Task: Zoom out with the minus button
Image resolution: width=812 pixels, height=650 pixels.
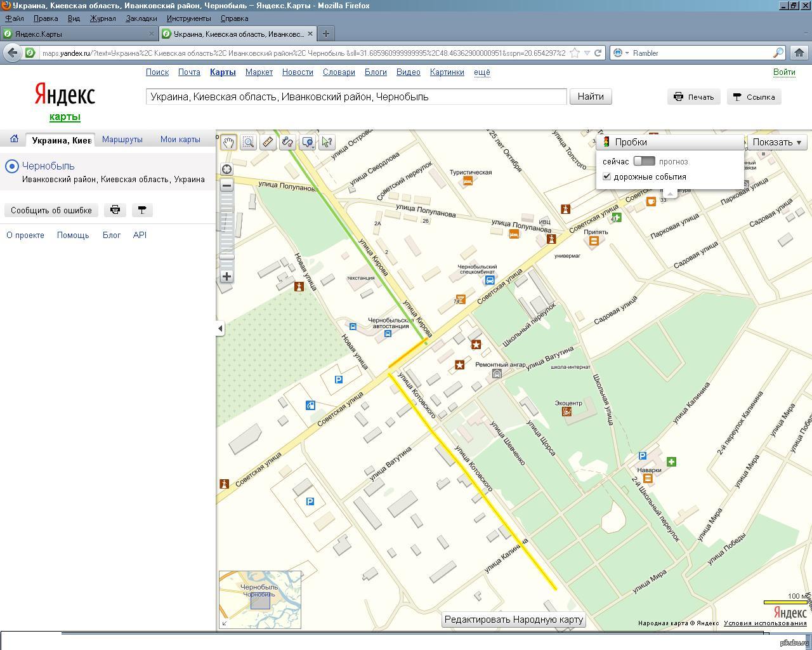Action: (226, 185)
